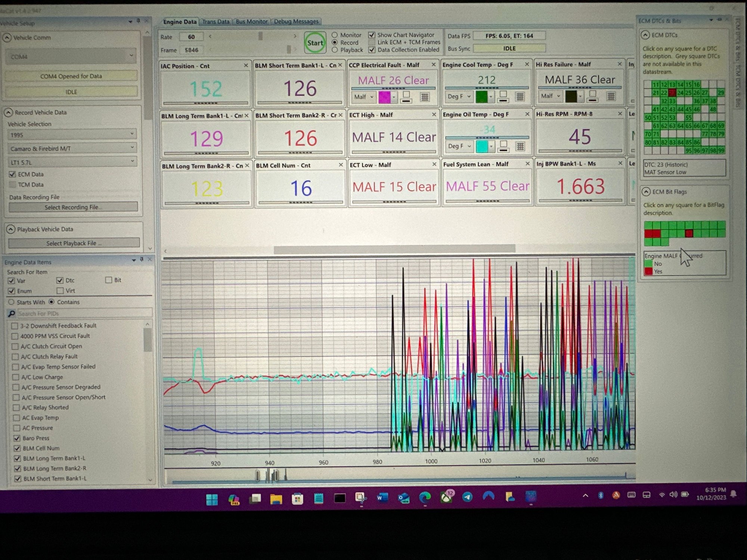Open the Bus Monitor tab
Image resolution: width=747 pixels, height=560 pixels.
251,22
